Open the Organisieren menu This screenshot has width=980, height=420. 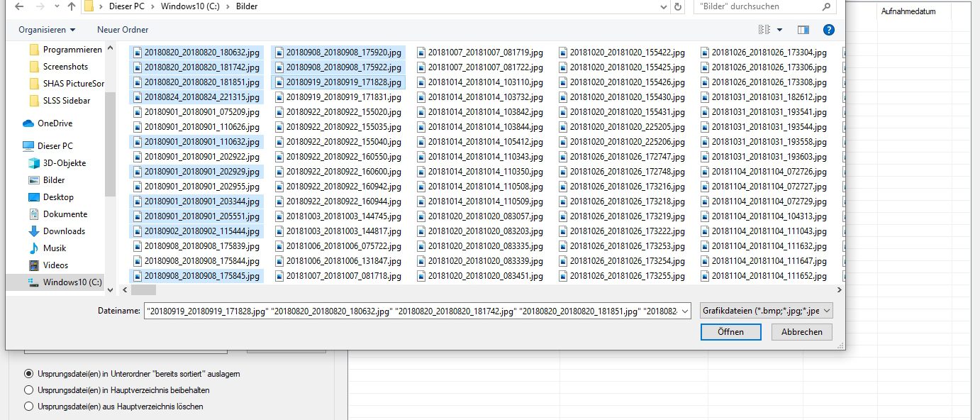[x=47, y=30]
